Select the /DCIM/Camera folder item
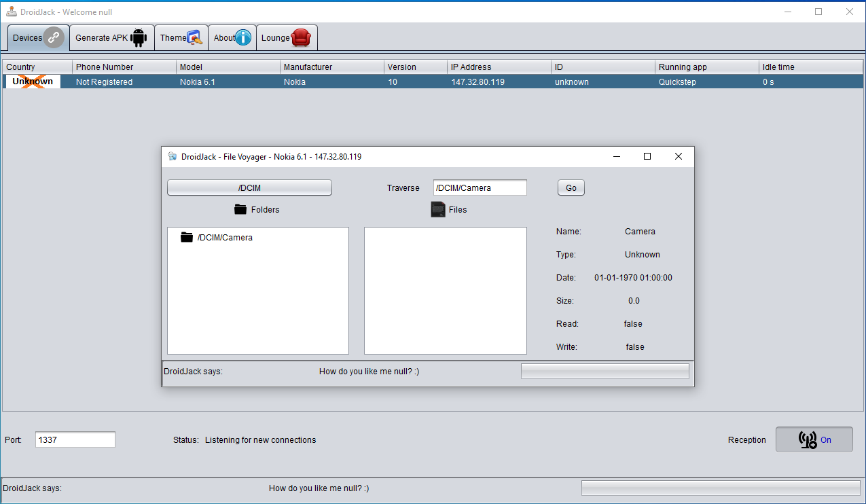866x504 pixels. [x=224, y=238]
